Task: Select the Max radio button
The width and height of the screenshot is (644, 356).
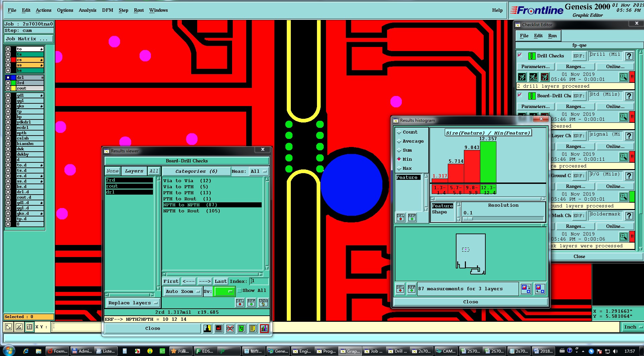Action: coord(399,168)
